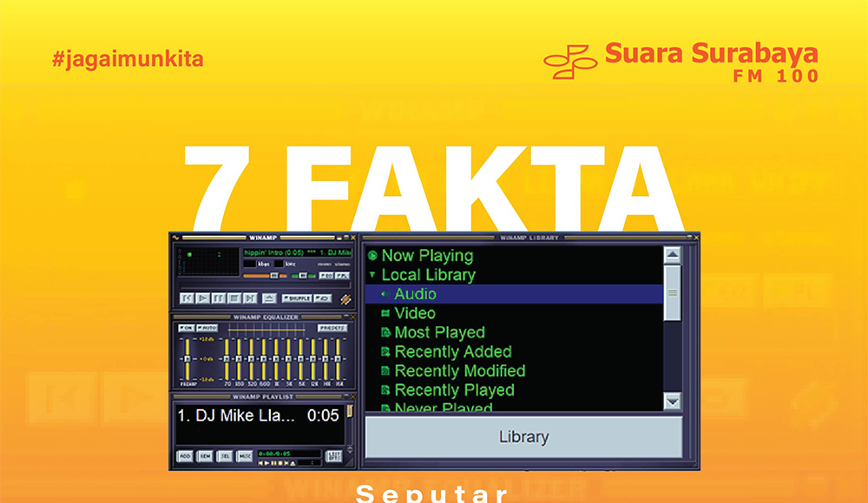Image resolution: width=868 pixels, height=503 pixels.
Task: Skip to next track
Action: [248, 298]
